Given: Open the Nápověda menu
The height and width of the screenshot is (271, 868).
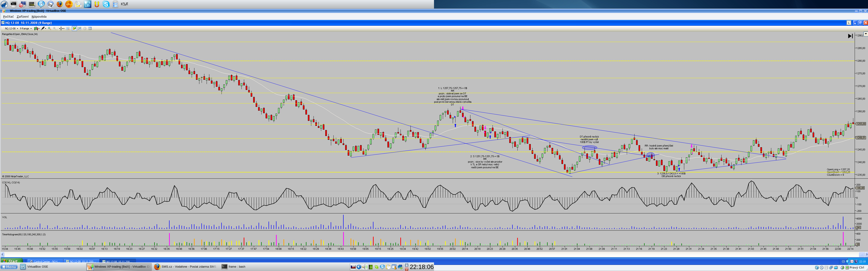Looking at the screenshot, I should pos(39,16).
